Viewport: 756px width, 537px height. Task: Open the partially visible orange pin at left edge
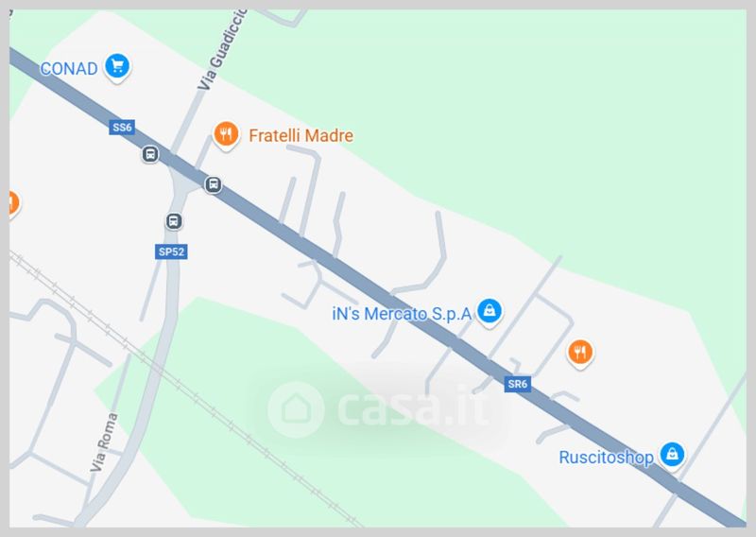coord(13,203)
